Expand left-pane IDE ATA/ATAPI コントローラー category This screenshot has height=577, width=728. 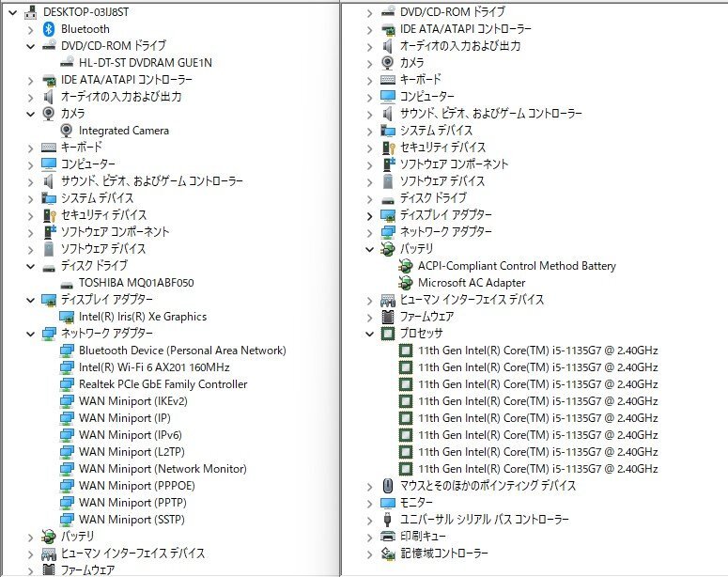(x=31, y=81)
